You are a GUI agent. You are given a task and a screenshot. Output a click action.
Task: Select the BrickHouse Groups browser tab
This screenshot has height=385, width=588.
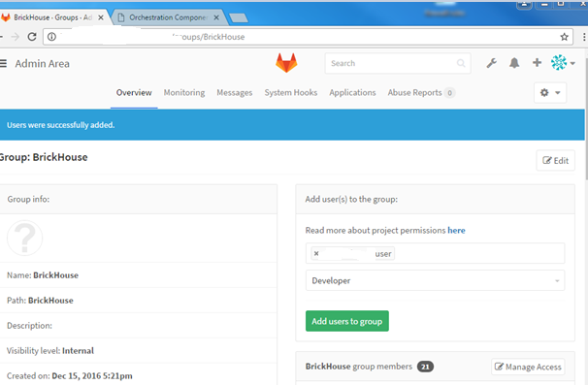coord(52,17)
